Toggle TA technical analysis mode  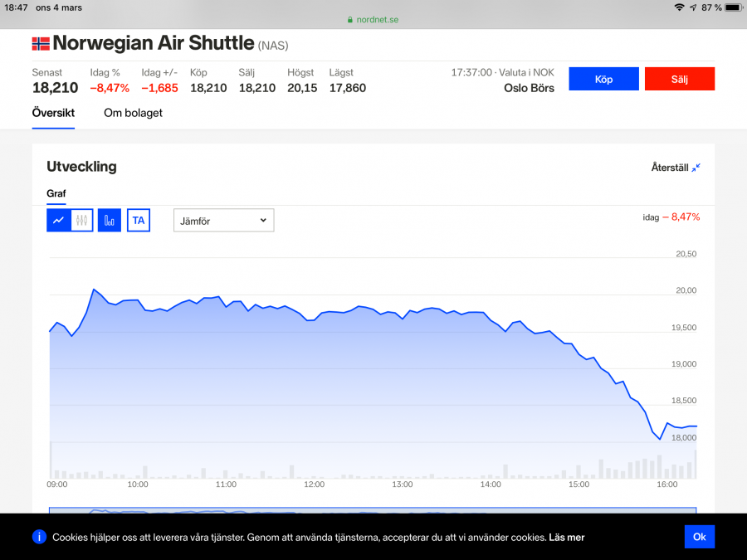tap(139, 220)
